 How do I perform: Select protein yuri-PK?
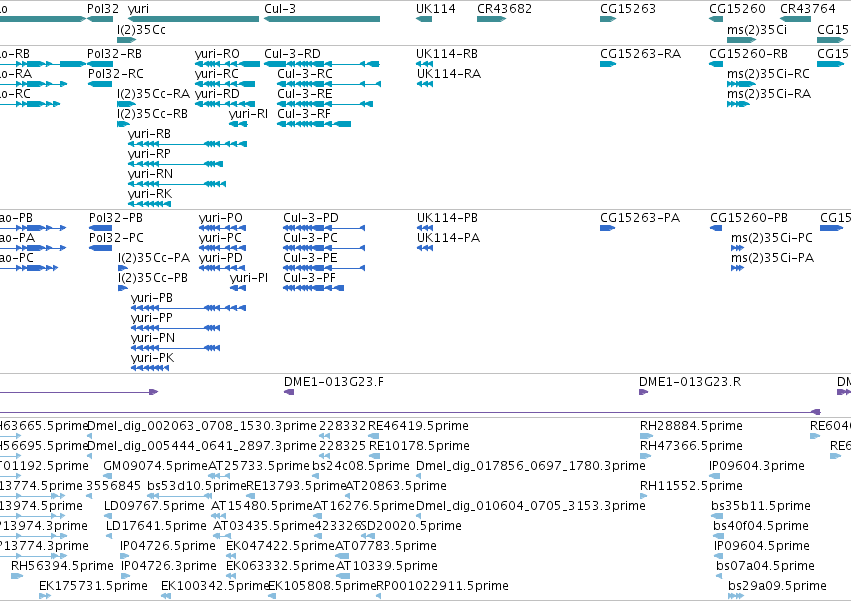[x=150, y=368]
